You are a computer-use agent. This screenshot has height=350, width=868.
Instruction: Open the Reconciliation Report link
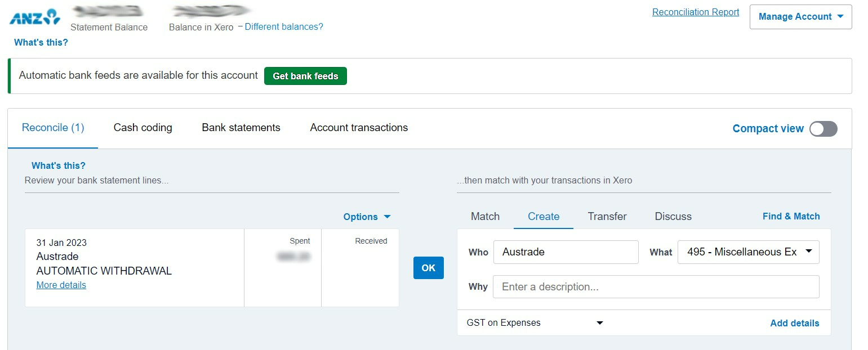tap(695, 12)
